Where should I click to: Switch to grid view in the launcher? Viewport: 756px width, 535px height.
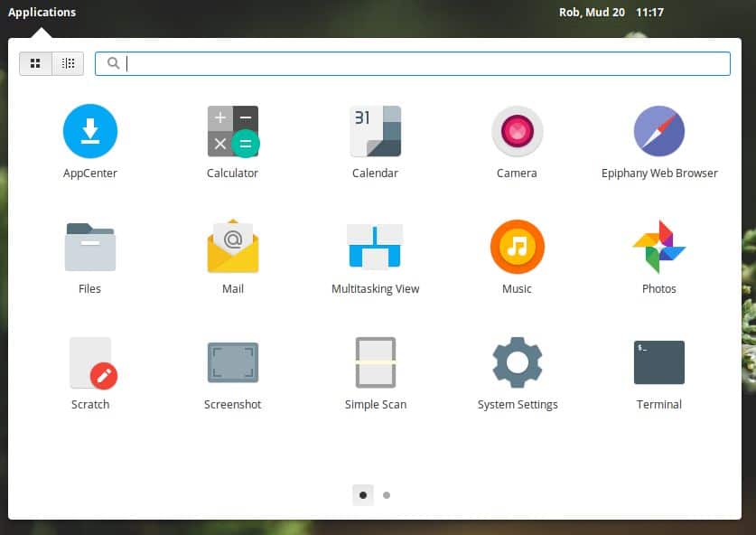tap(35, 62)
